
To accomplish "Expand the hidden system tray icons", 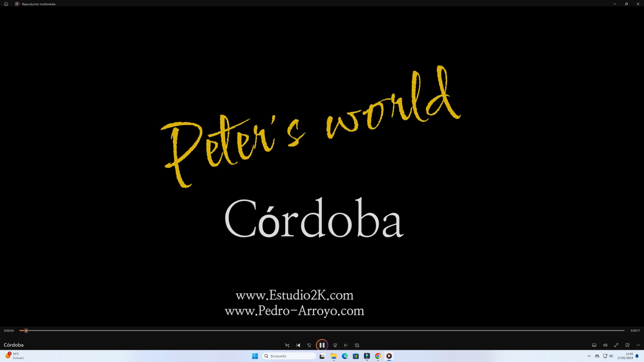I will coord(589,356).
